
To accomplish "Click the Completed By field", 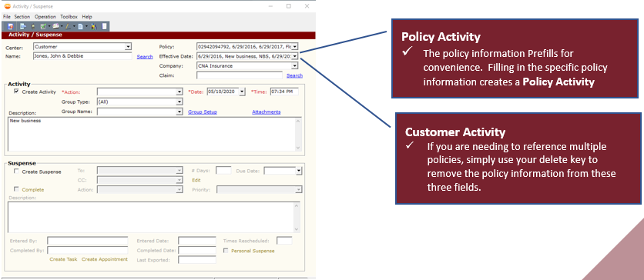I will (88, 250).
